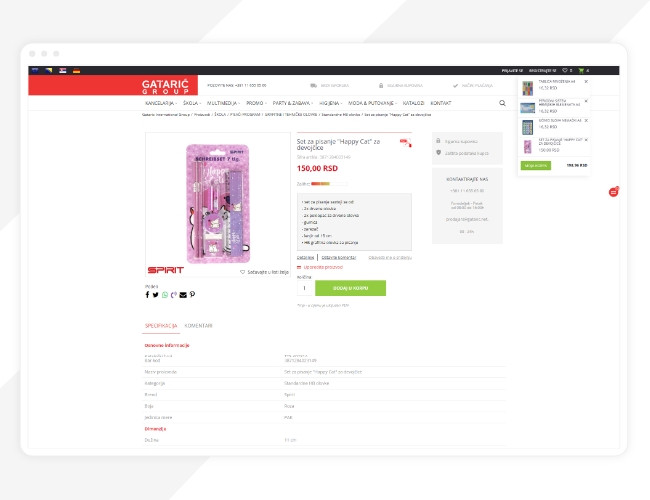Expand the Higijena menu

pos(330,103)
